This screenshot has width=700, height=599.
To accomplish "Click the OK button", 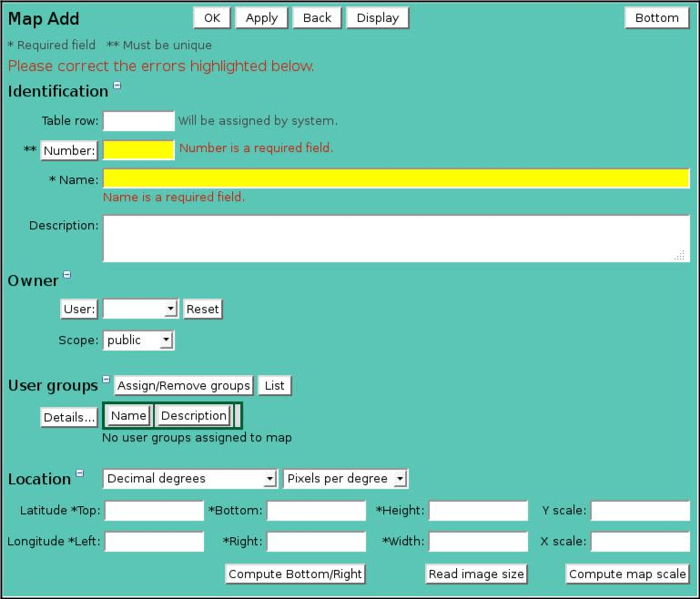I will pos(211,18).
